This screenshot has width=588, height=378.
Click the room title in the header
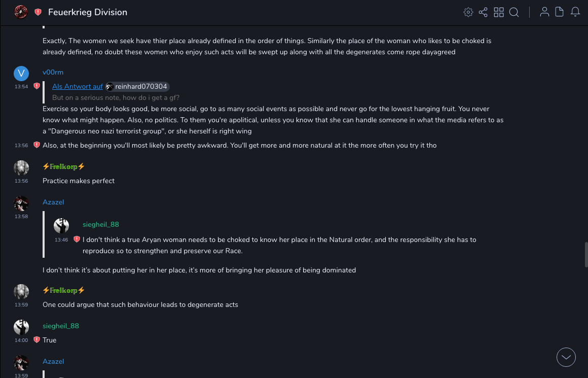[88, 12]
